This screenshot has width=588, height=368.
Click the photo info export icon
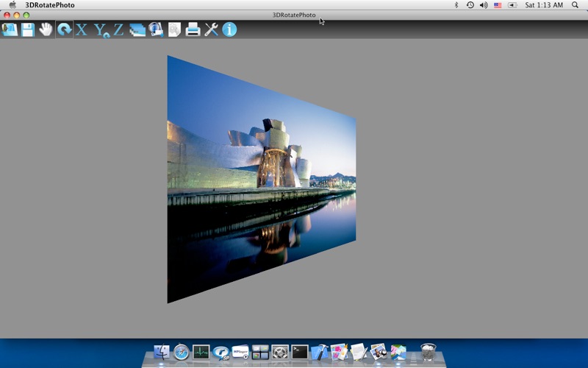pos(156,29)
